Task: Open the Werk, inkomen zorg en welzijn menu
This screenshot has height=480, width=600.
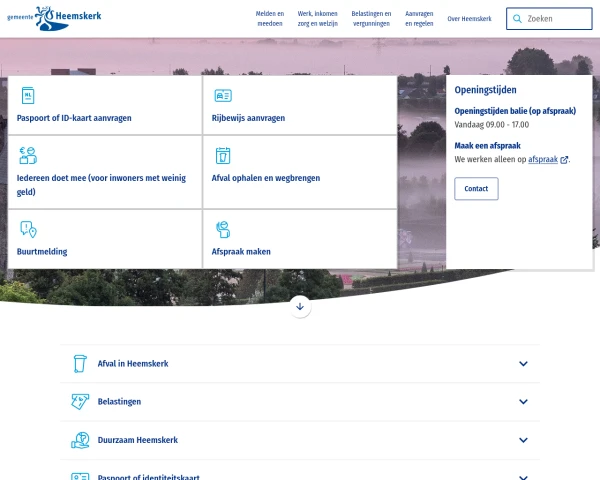Action: 318,18
